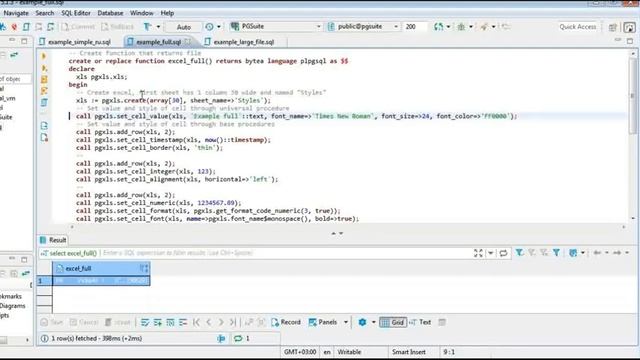The image size is (640, 360).
Task: Click the open perspective icon
Action: 613,27
